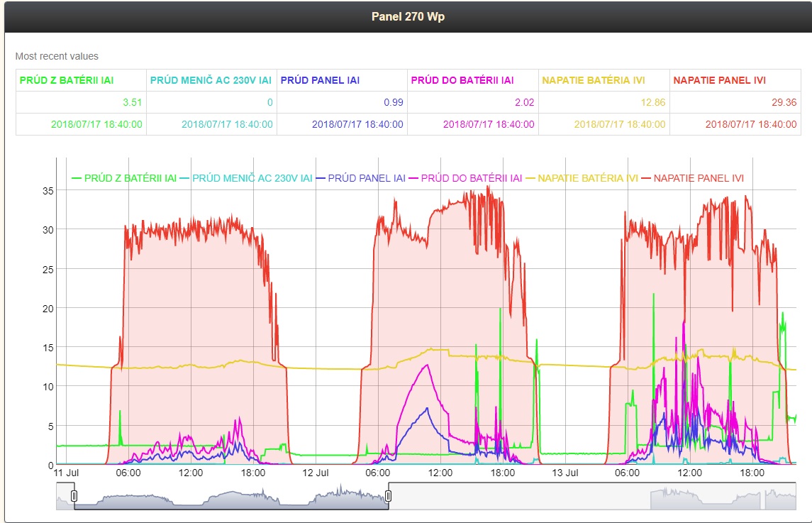Select the NAPATIE BATÉRIA IVI table header
Screen dimensions: 812x523
point(604,80)
